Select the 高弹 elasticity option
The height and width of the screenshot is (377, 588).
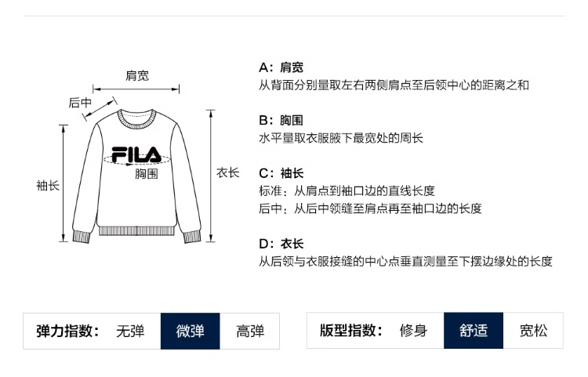[x=250, y=331]
